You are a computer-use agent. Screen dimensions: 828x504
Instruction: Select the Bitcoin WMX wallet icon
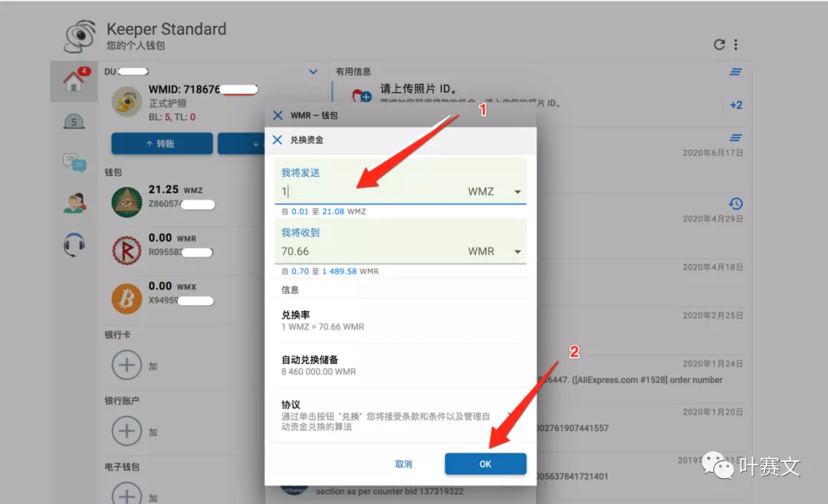coord(127,299)
